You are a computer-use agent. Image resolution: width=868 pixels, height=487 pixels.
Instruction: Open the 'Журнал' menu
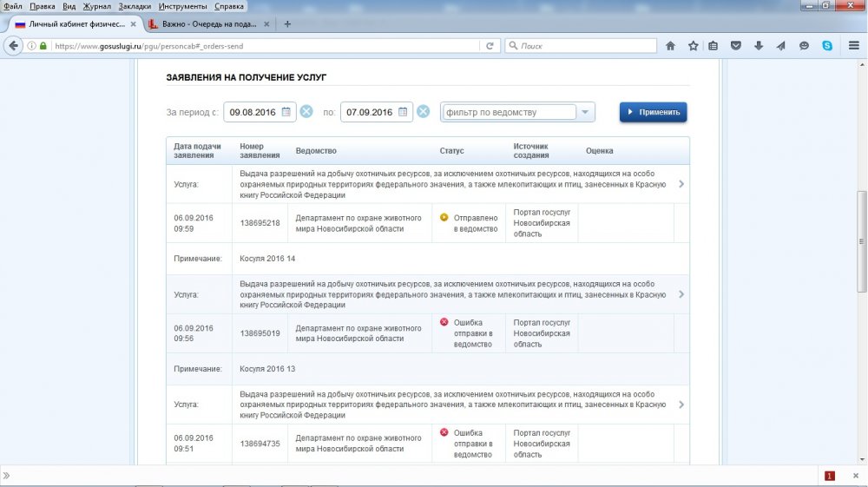[x=96, y=6]
